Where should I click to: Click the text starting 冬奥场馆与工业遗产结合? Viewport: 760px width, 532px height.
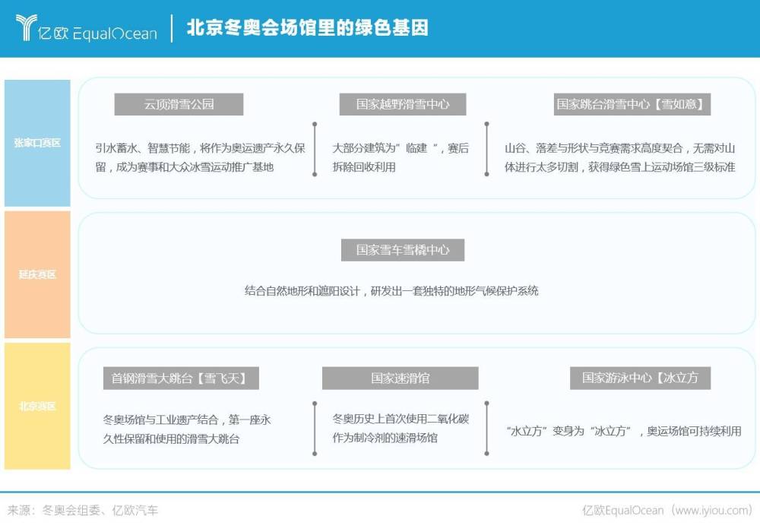pyautogui.click(x=187, y=429)
